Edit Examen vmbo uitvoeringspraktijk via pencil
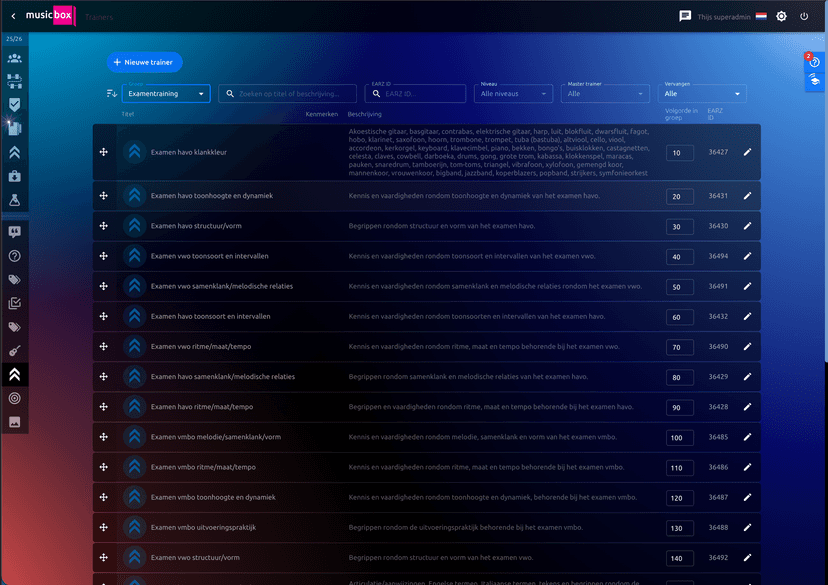The width and height of the screenshot is (828, 585). pos(747,527)
